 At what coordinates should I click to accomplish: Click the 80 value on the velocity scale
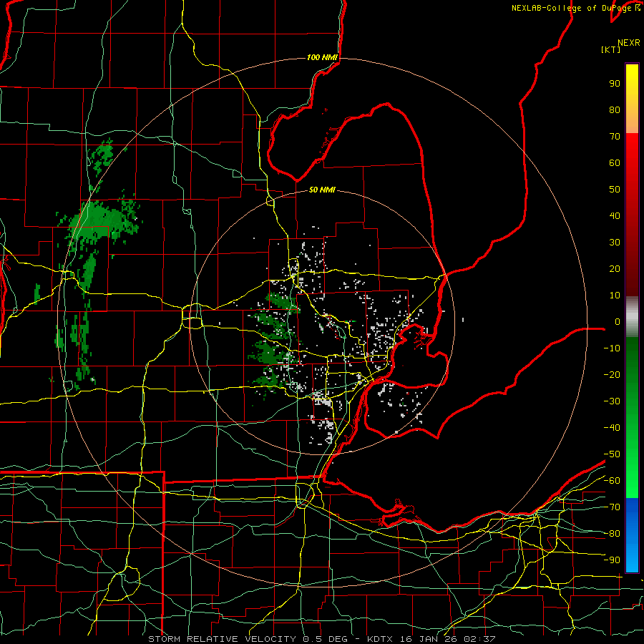tap(615, 109)
